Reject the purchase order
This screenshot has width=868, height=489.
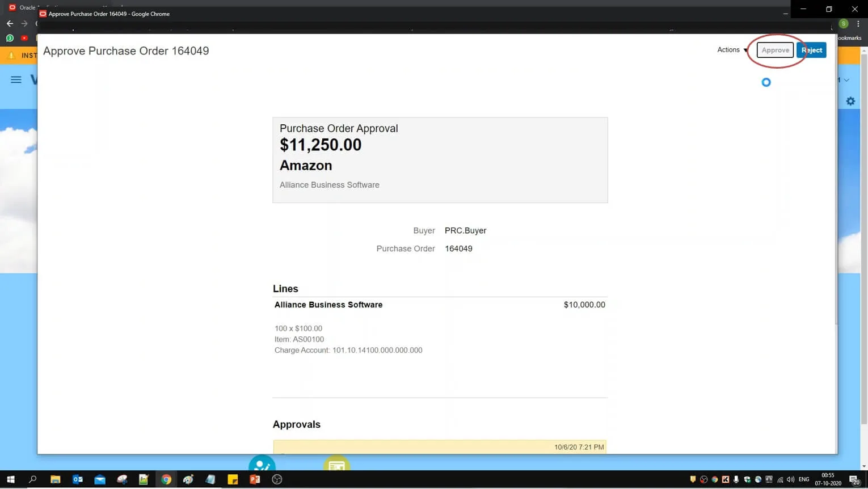coord(811,50)
